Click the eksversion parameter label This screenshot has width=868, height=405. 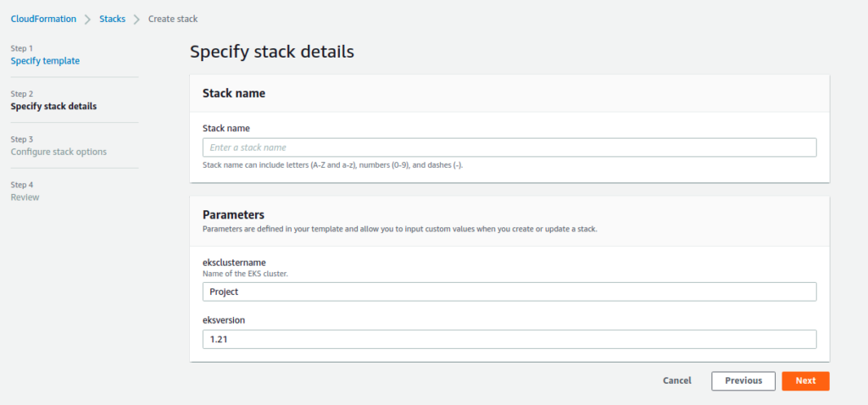point(225,321)
